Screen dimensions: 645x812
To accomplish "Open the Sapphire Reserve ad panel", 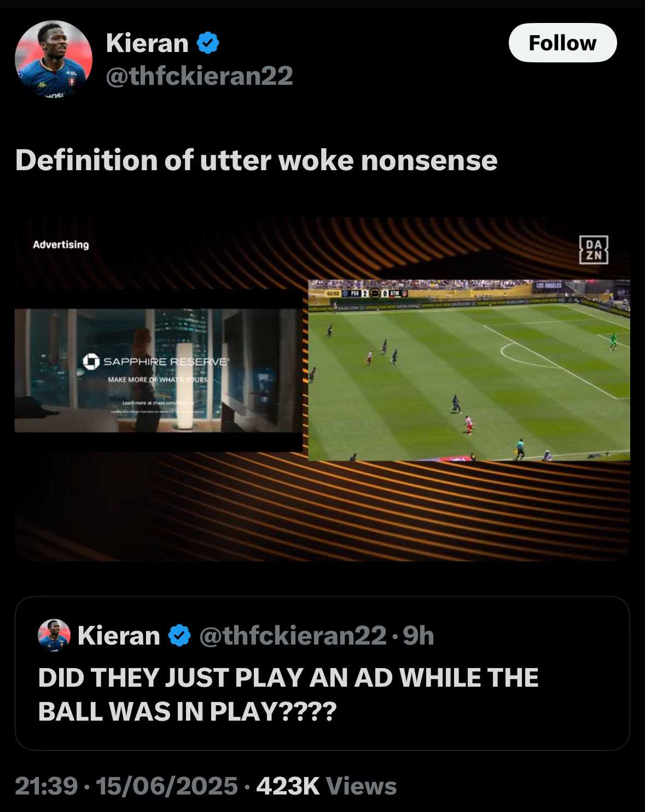I will tap(159, 370).
